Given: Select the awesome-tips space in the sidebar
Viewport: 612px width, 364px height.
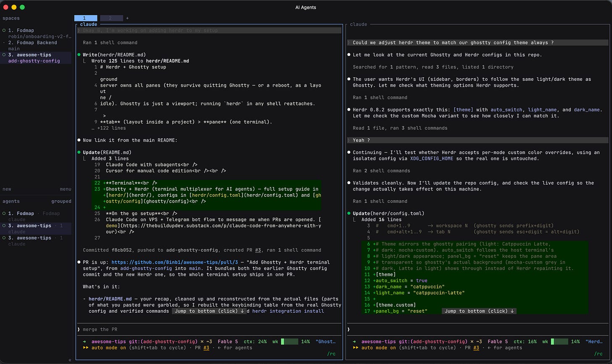Looking at the screenshot, I should (x=36, y=58).
